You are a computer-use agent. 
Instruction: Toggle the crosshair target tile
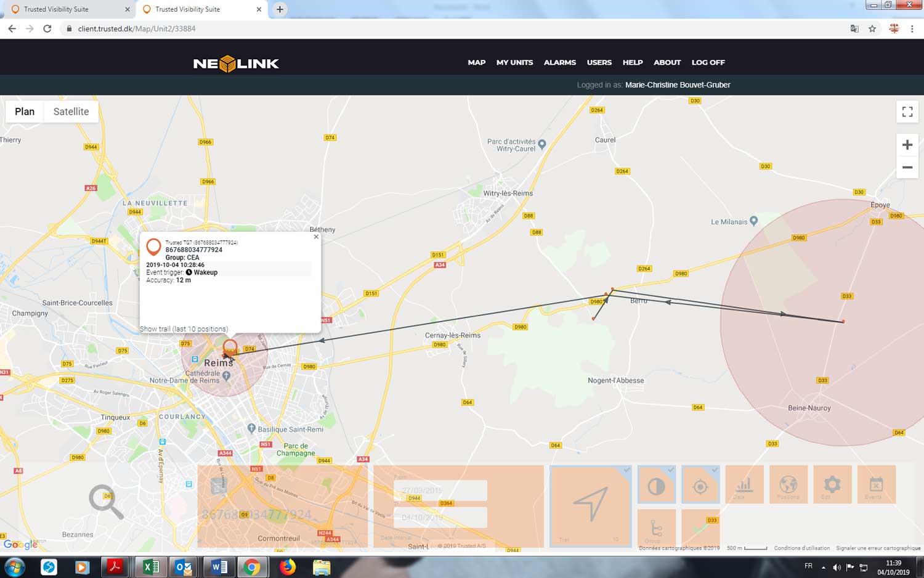tap(700, 484)
